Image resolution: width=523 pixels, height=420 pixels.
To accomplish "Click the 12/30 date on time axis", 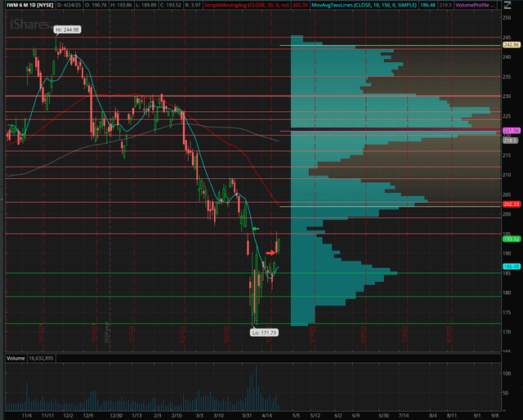I will (x=116, y=415).
